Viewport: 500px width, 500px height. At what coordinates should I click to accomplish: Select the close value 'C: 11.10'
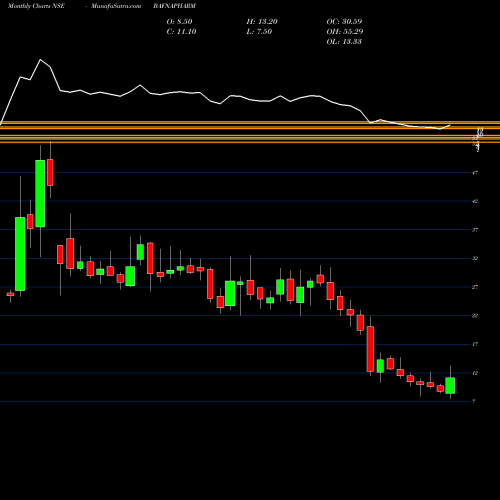click(x=181, y=31)
